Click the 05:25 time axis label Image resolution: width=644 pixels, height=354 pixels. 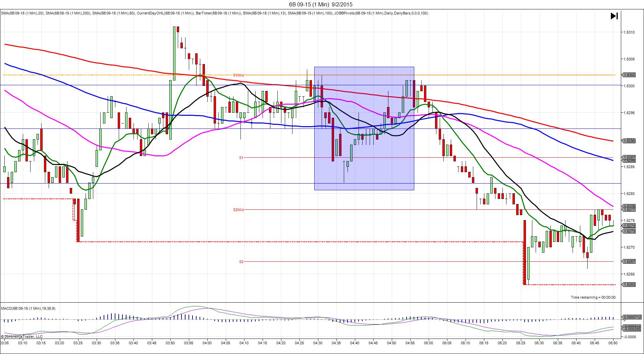521,343
